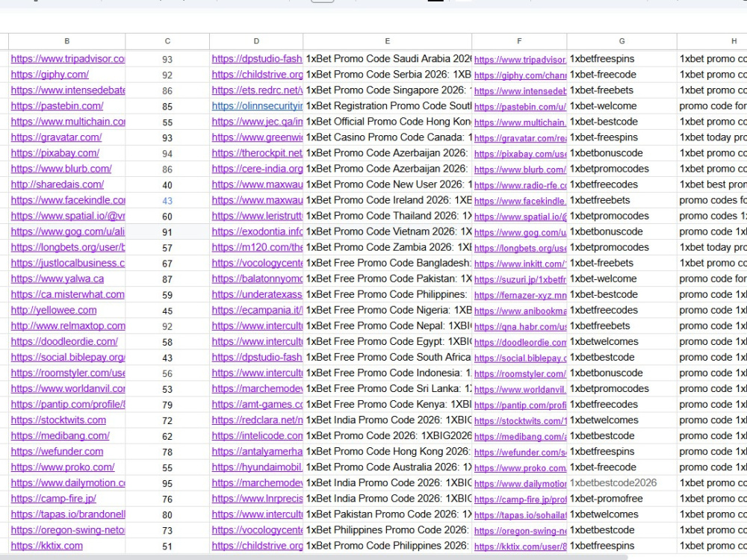This screenshot has width=747, height=560.
Task: Open the wefunder.com link in column B
Action: pos(57,452)
